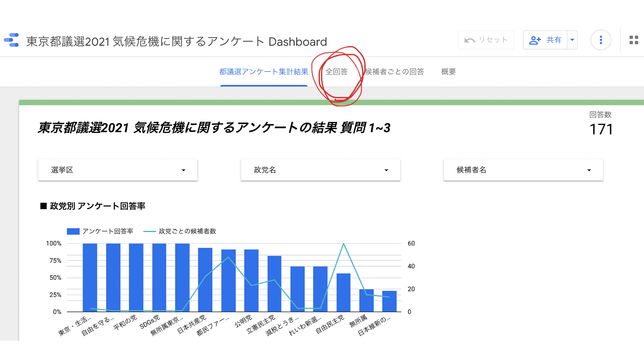This screenshot has width=644, height=345.
Task: Click the SDGs党 bar in chart
Action: [x=159, y=277]
